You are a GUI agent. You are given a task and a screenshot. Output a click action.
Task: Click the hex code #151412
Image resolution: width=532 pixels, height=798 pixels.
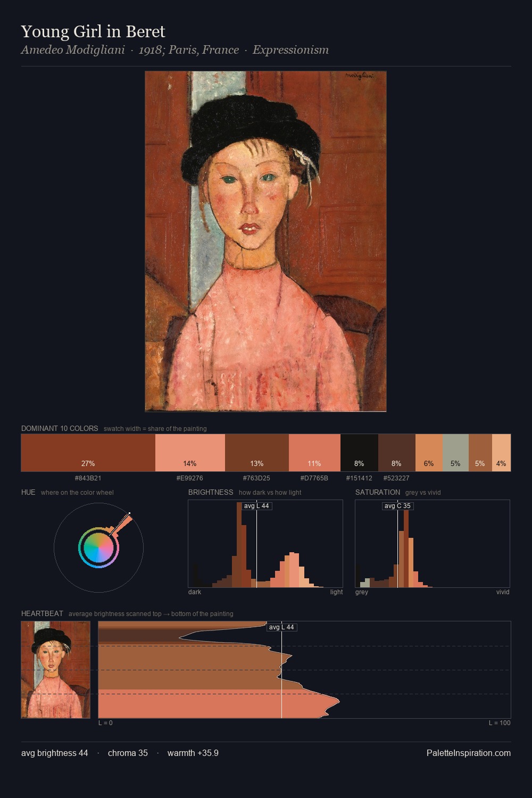[359, 478]
